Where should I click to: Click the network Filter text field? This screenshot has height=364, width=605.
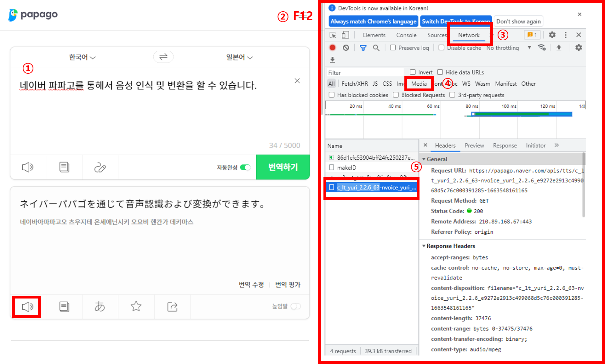click(365, 73)
